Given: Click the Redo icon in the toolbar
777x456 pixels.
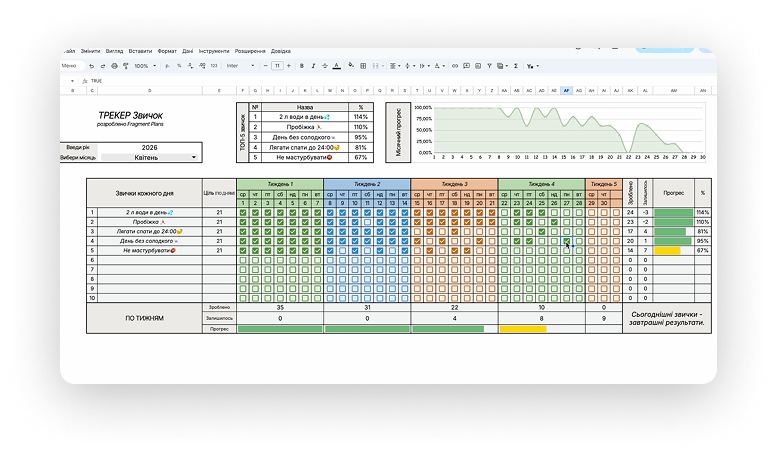Looking at the screenshot, I should pos(102,66).
